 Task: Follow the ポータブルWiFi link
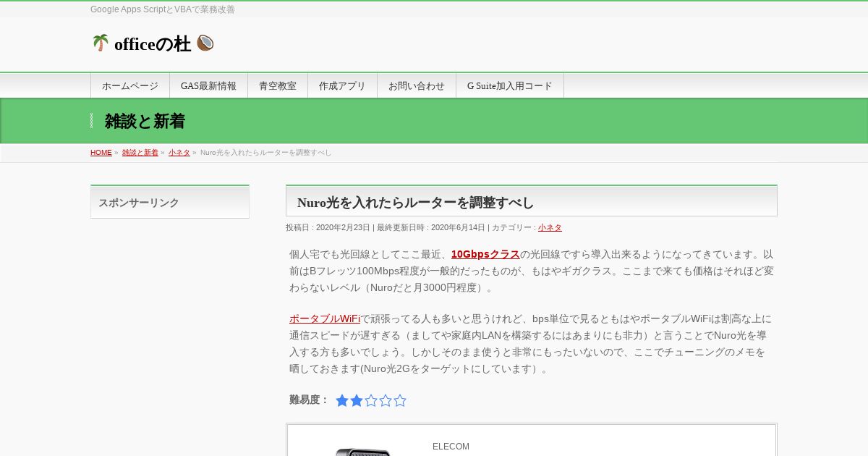pyautogui.click(x=325, y=318)
